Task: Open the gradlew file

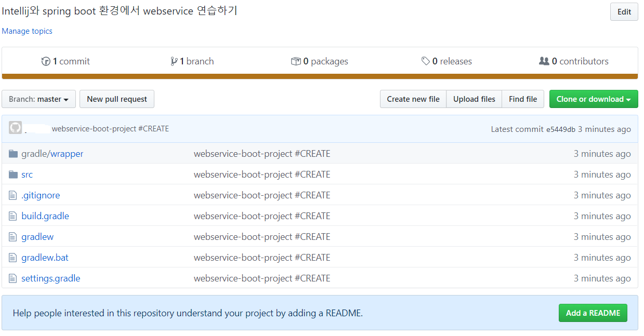Action: 37,237
